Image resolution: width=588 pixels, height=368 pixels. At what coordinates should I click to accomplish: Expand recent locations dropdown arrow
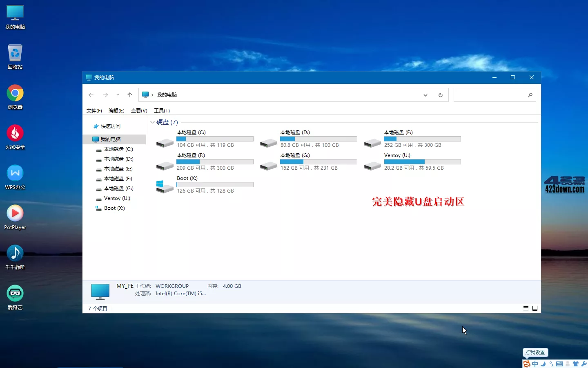click(x=118, y=95)
